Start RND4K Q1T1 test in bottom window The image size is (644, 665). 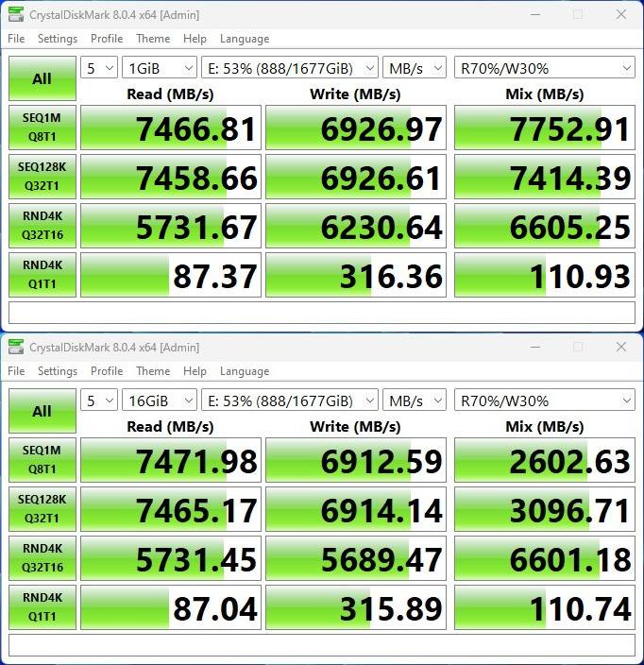(x=42, y=607)
